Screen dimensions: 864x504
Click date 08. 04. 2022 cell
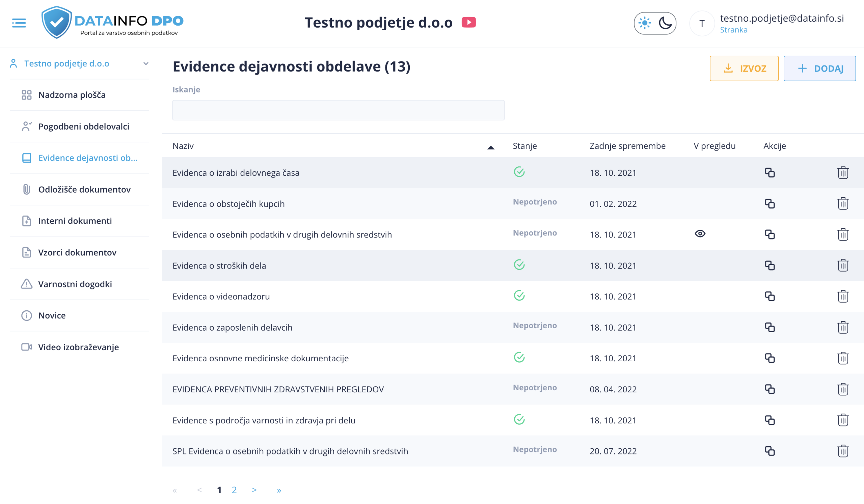pyautogui.click(x=613, y=390)
